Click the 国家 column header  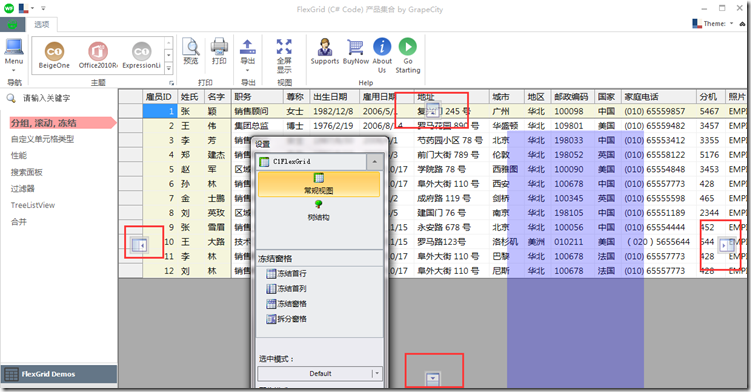tap(607, 97)
